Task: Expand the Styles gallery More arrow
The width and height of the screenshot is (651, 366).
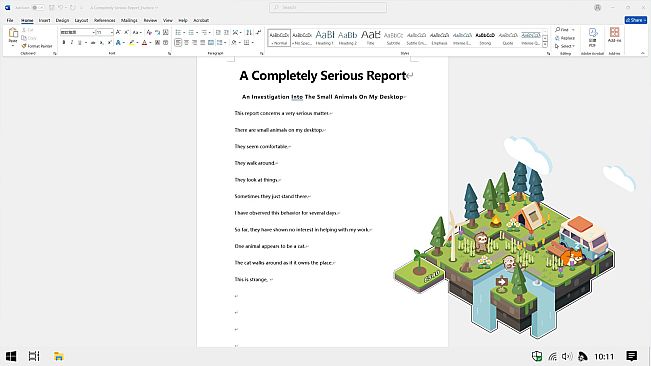Action: [545, 44]
